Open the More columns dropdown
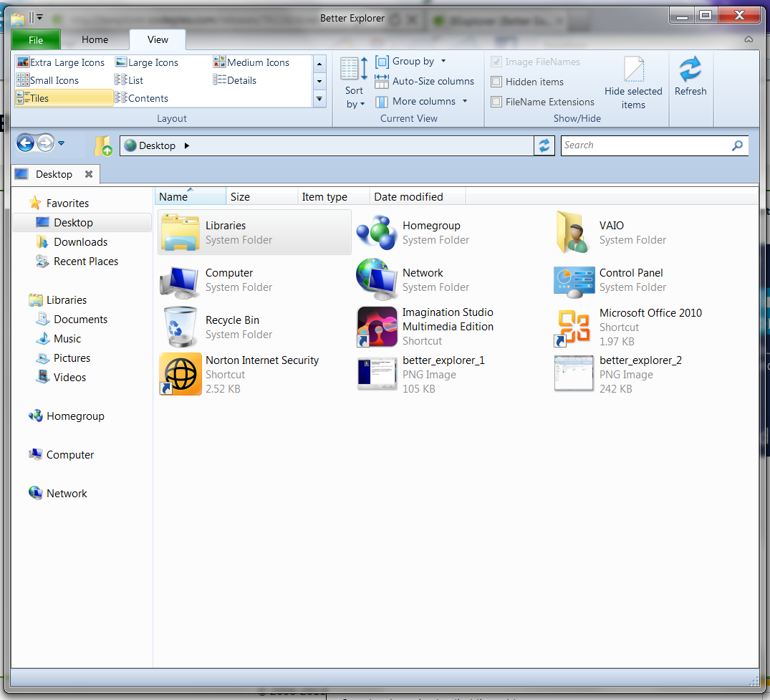Viewport: 770px width, 700px height. (421, 101)
